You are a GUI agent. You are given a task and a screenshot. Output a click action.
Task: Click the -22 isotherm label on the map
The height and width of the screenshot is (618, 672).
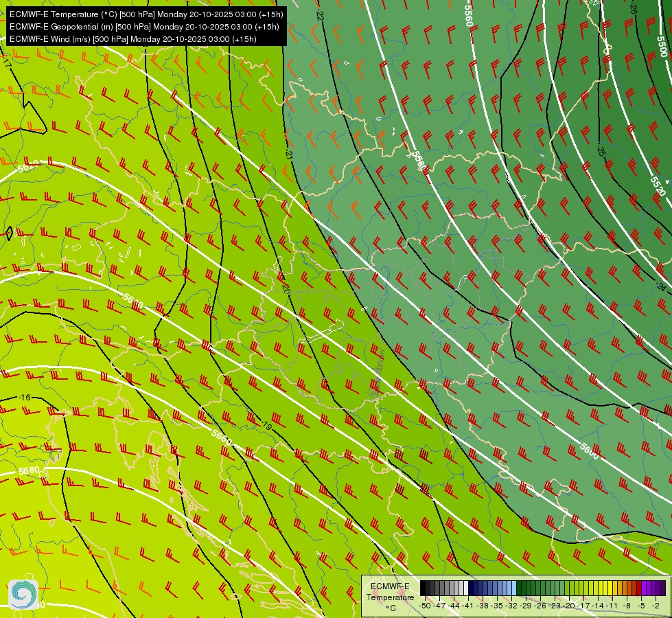(319, 16)
